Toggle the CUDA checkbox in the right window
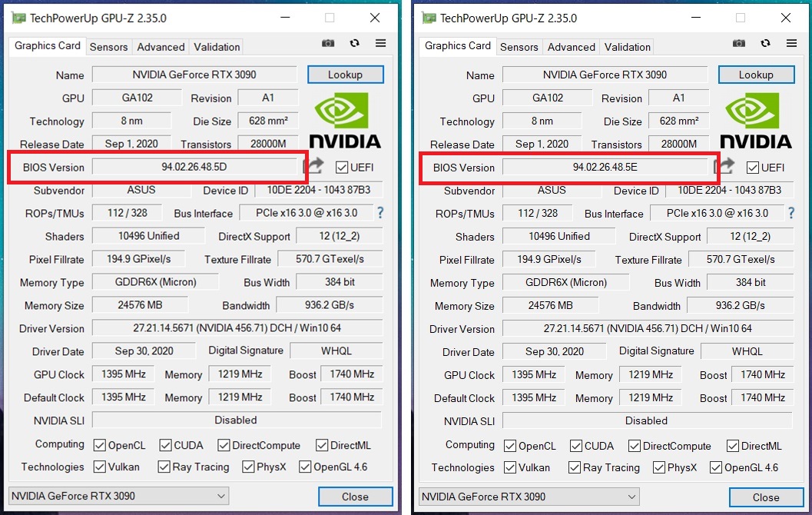 (576, 446)
